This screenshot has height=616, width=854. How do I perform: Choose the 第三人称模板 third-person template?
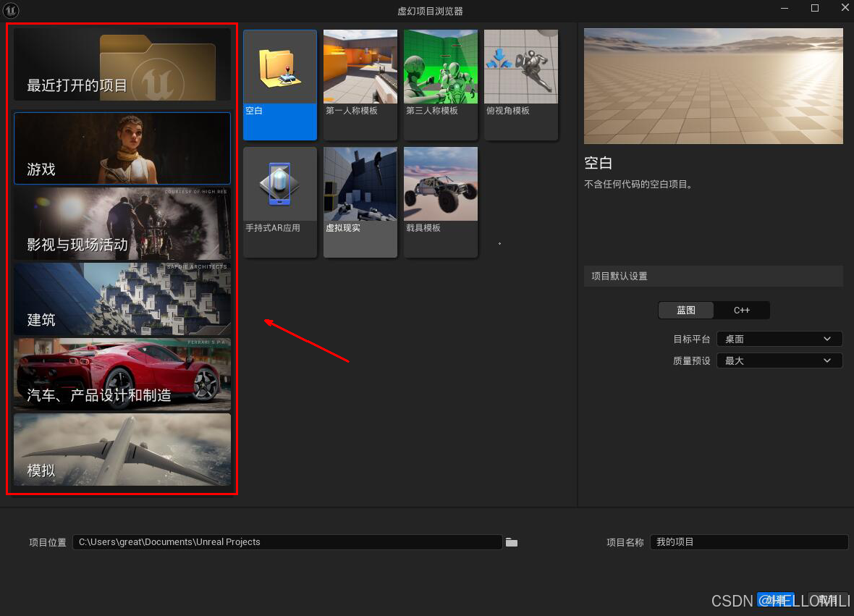(441, 85)
